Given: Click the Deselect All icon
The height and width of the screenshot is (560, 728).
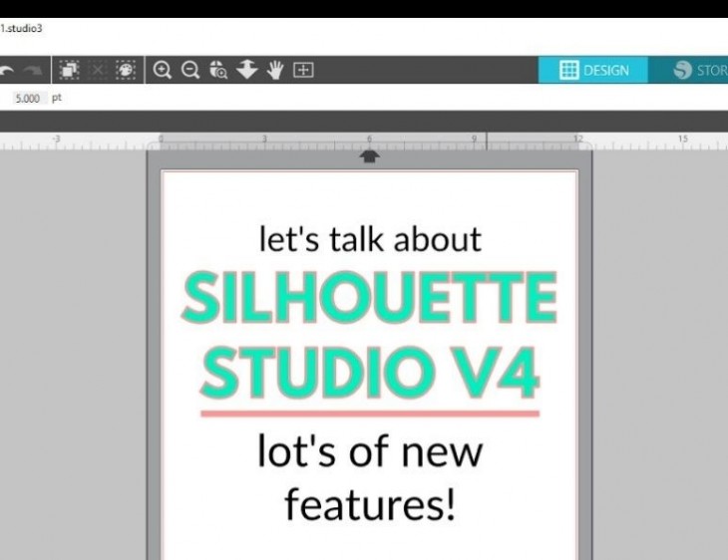Looking at the screenshot, I should [x=98, y=70].
